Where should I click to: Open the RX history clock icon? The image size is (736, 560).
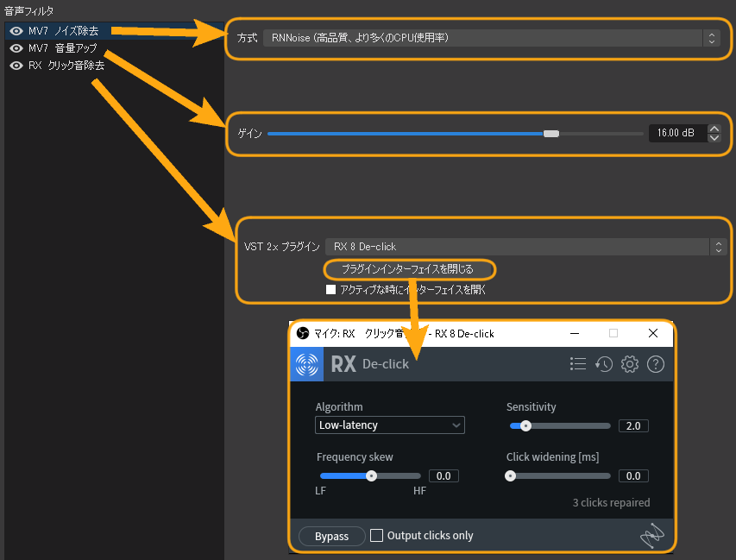[x=604, y=364]
